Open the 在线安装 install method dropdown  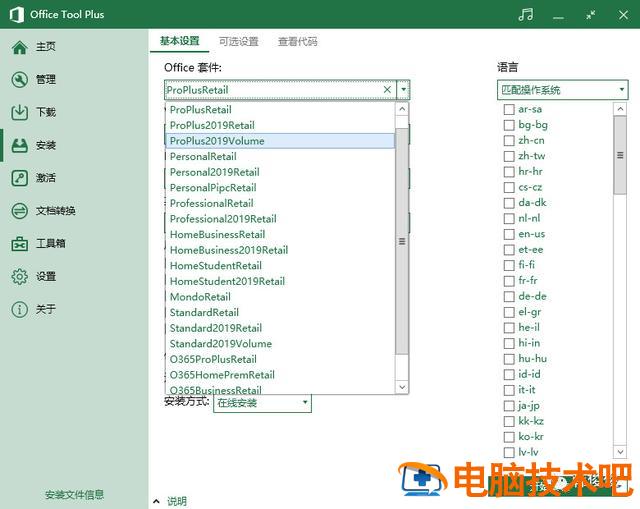click(262, 403)
